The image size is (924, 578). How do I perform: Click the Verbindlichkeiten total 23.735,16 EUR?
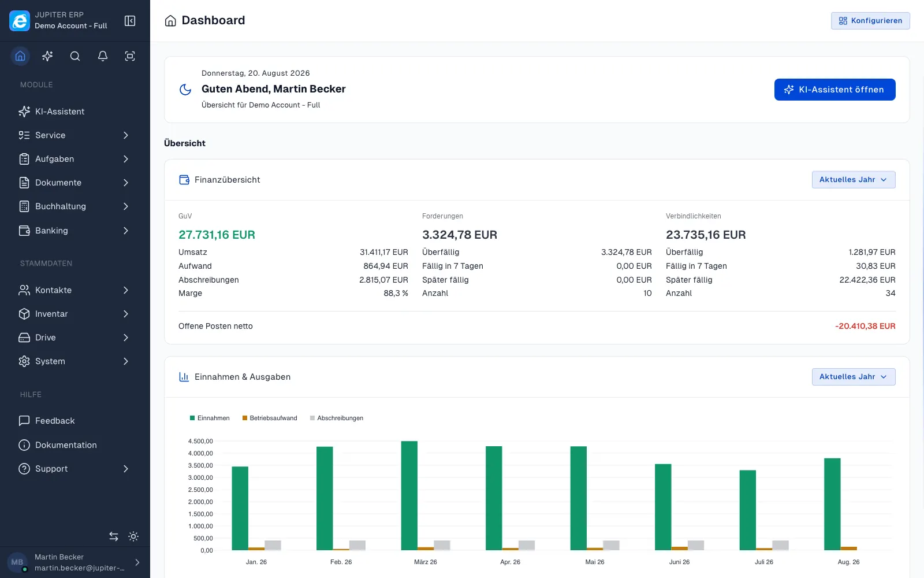pos(706,235)
